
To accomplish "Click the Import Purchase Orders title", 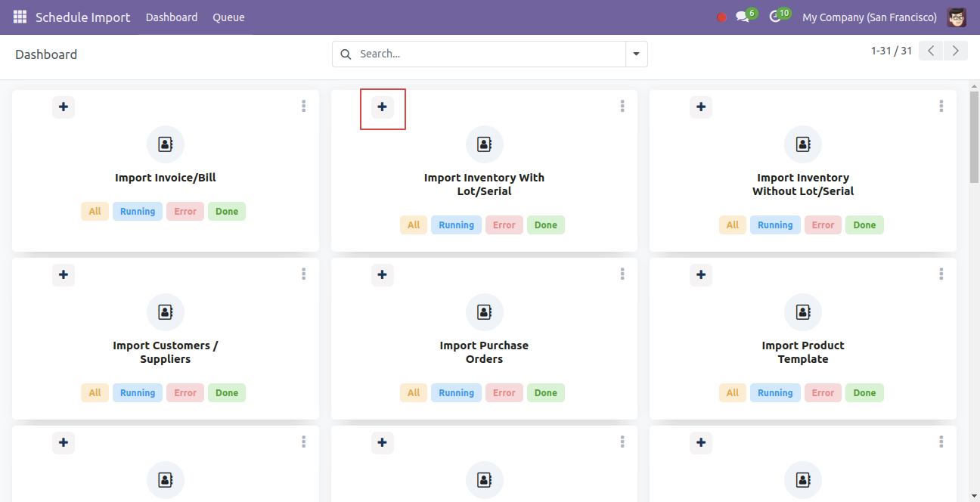I will [x=485, y=352].
